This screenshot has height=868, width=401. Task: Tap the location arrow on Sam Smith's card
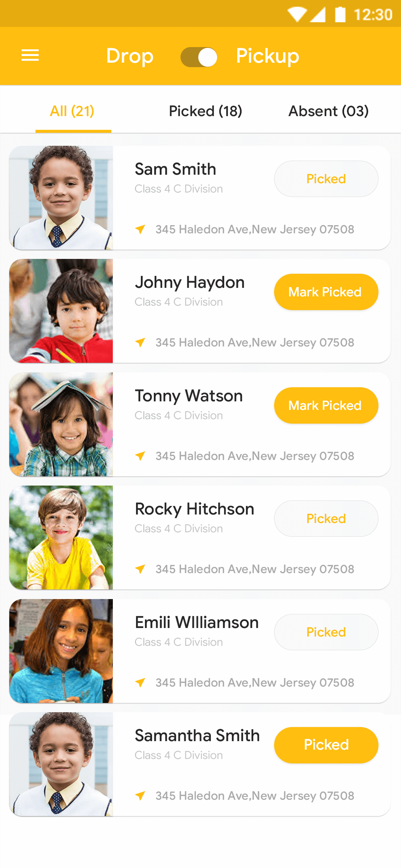pos(140,229)
